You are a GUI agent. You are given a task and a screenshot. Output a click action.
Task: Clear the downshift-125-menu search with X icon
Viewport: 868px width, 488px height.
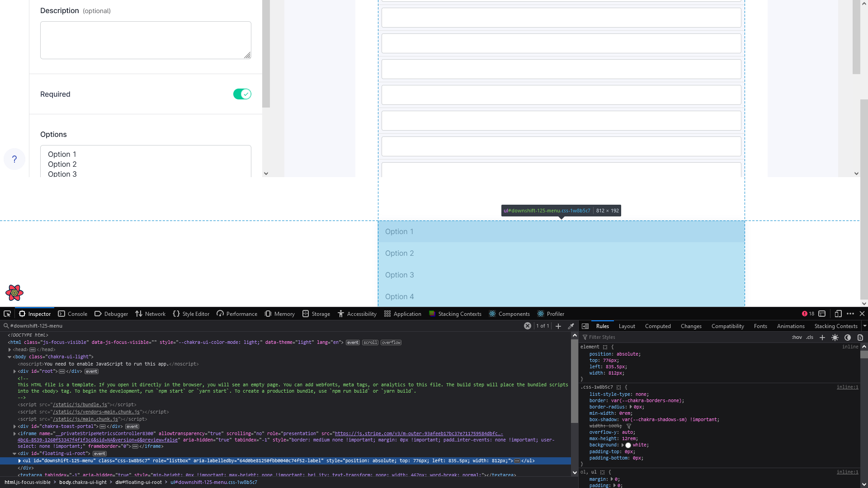pos(528,325)
